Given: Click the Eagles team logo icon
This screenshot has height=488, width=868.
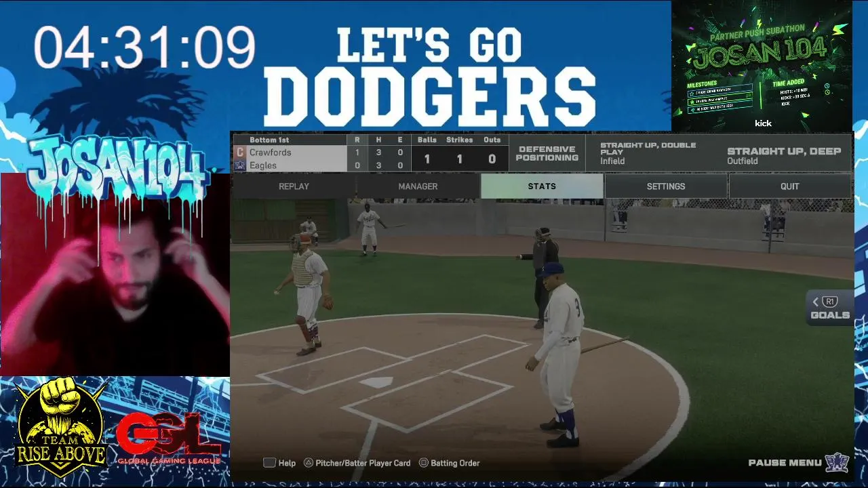Looking at the screenshot, I should [239, 165].
